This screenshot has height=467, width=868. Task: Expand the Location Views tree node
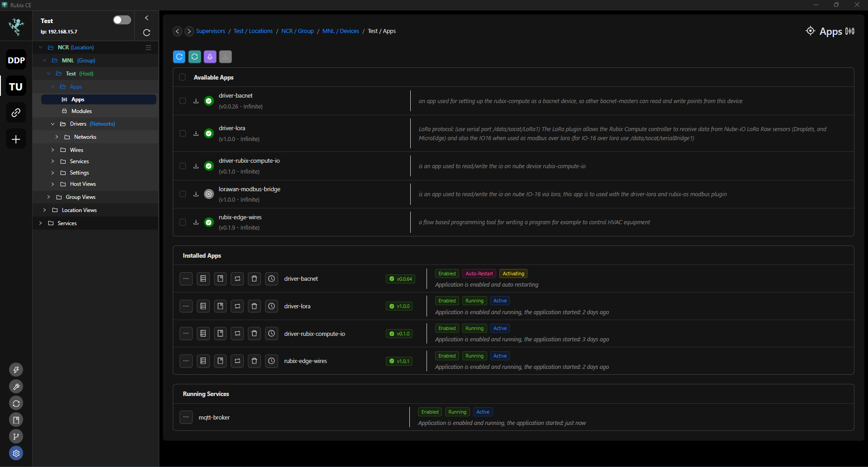click(44, 210)
